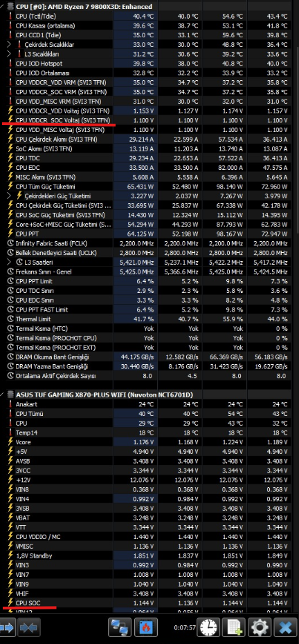The width and height of the screenshot is (299, 644).
Task: Close sensors with the blue X icon
Action: click(x=285, y=628)
